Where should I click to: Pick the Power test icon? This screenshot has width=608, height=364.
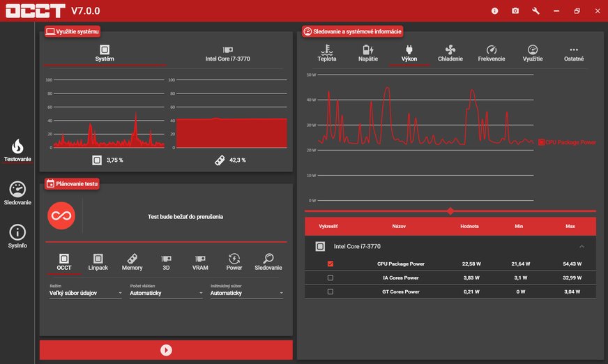coord(234,261)
